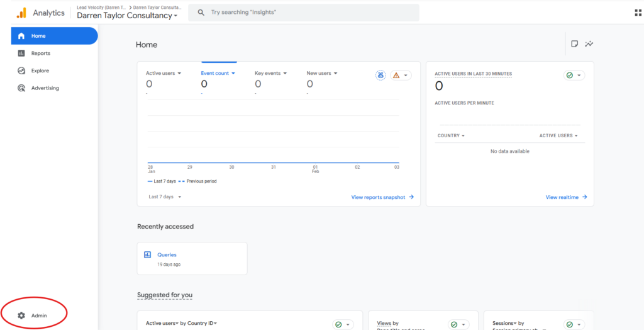Open the Google apps grid icon
The image size is (644, 330).
coord(638,13)
